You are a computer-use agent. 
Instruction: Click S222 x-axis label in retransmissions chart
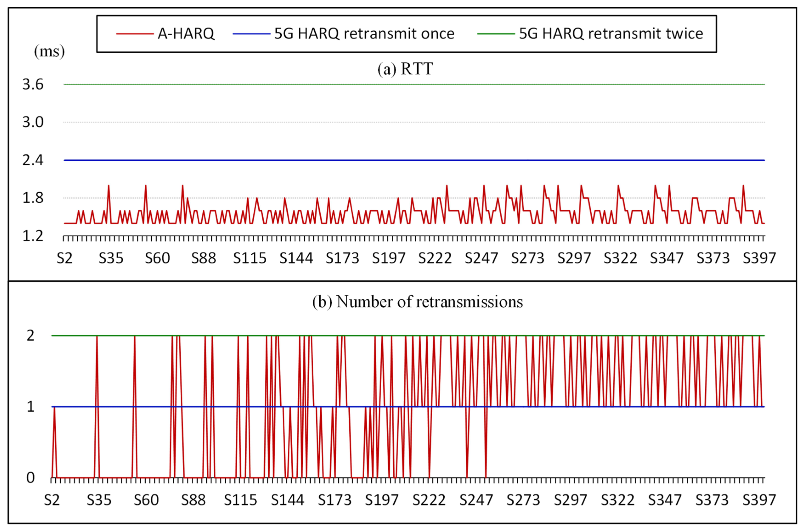[429, 500]
